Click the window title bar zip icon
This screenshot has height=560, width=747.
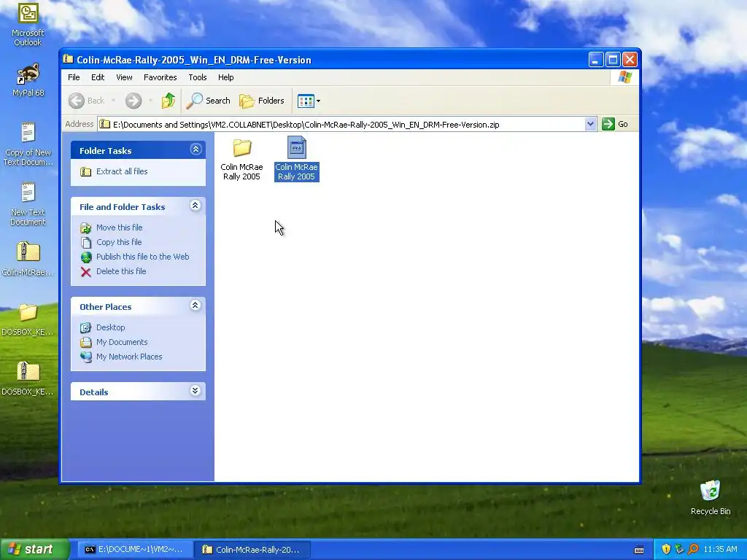[x=69, y=60]
